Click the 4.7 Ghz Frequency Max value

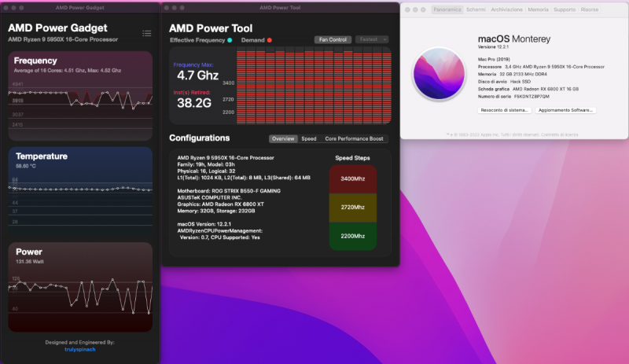point(197,75)
